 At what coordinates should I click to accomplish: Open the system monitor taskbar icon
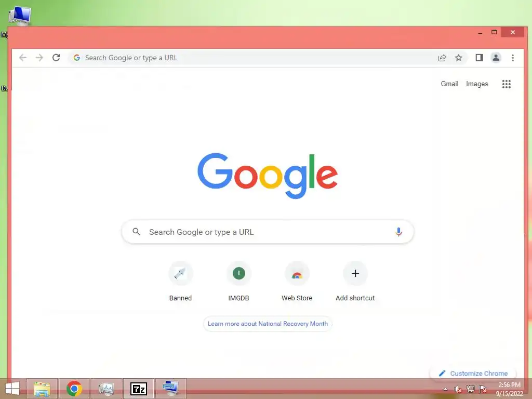pos(107,389)
